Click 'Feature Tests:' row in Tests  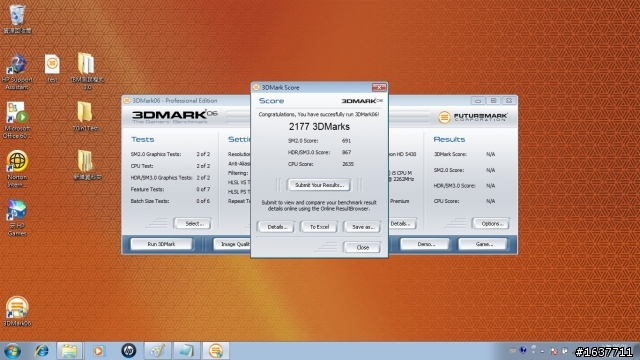(x=170, y=189)
